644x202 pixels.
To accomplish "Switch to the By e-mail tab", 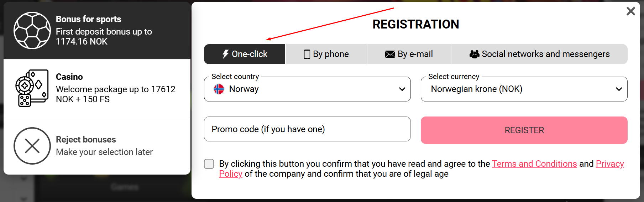I will pyautogui.click(x=409, y=54).
